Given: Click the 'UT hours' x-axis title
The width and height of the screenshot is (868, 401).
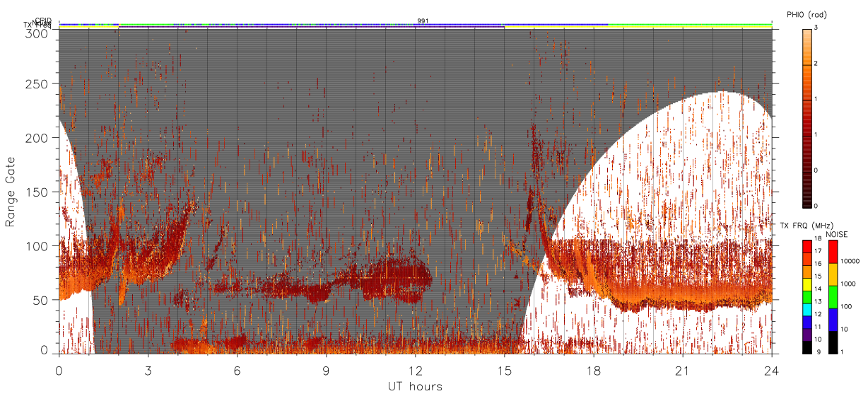Looking at the screenshot, I should click(415, 386).
